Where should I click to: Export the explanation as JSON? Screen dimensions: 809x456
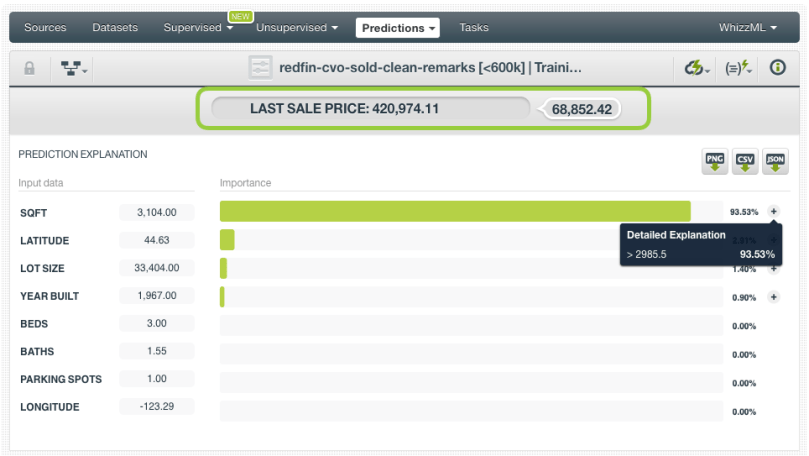775,162
